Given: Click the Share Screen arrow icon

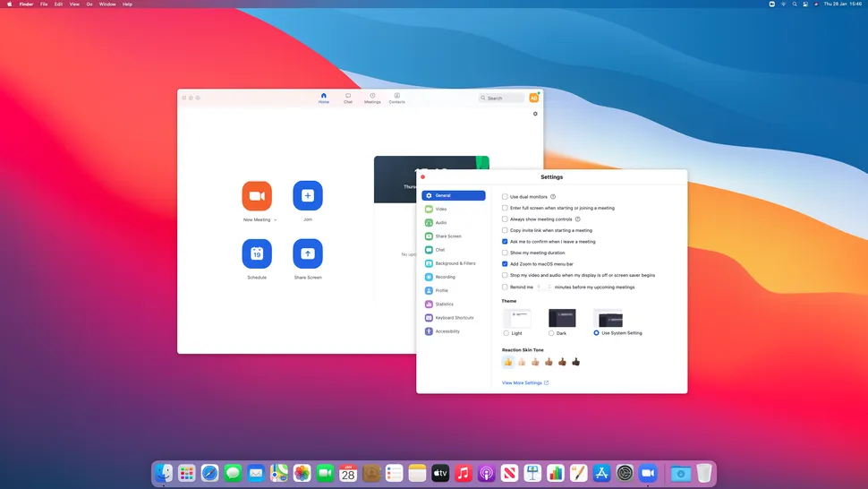Looking at the screenshot, I should pos(308,253).
